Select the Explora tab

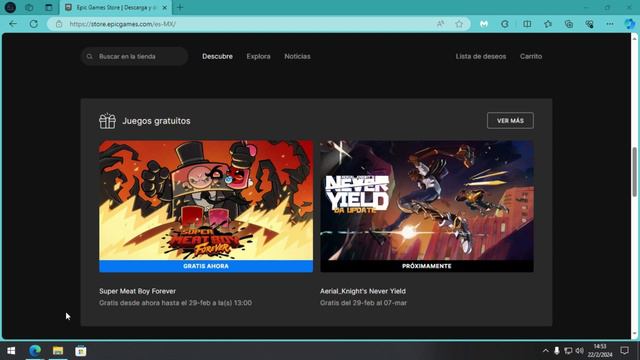coord(258,56)
